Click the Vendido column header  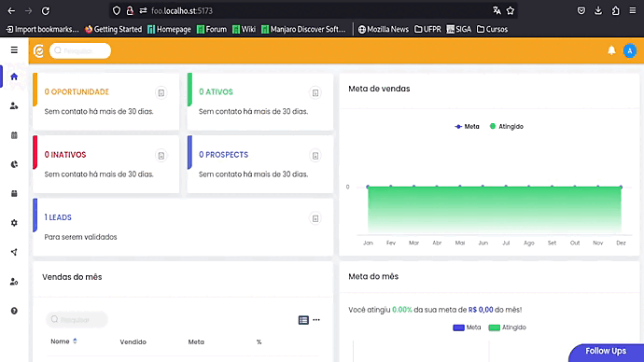click(x=133, y=341)
